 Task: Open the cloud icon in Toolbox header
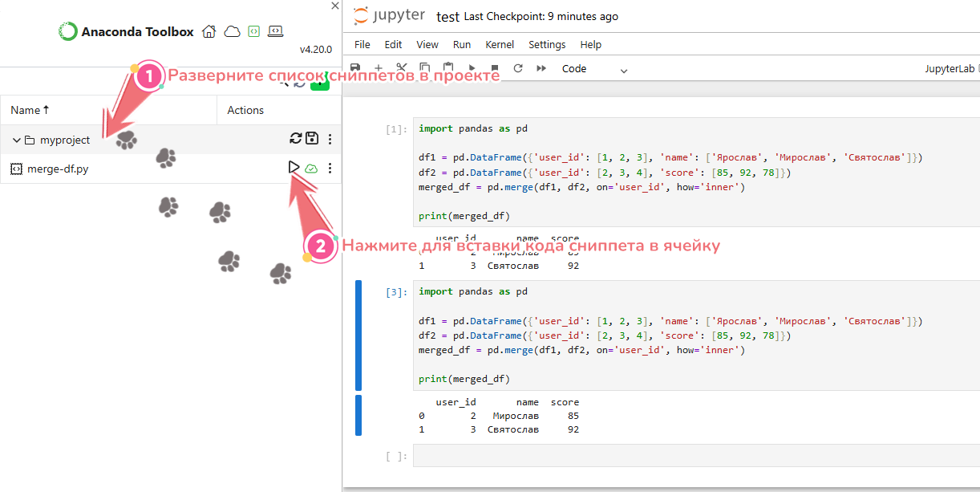click(232, 32)
